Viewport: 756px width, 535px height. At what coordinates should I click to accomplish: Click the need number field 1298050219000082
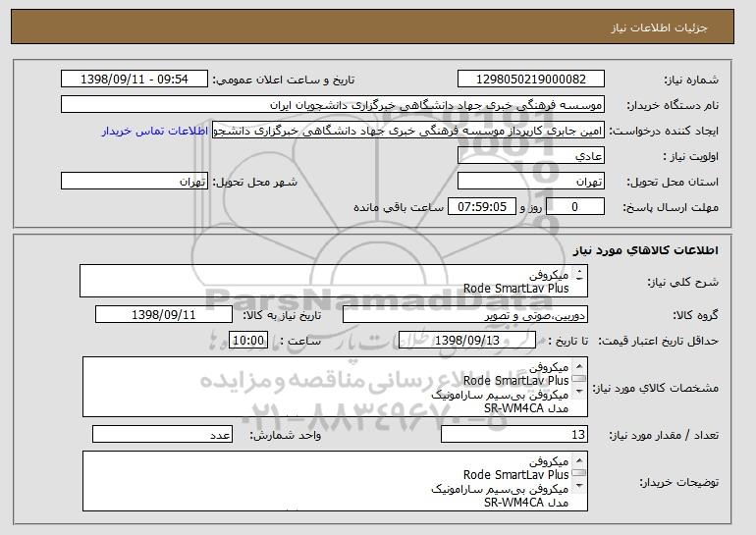click(x=531, y=80)
